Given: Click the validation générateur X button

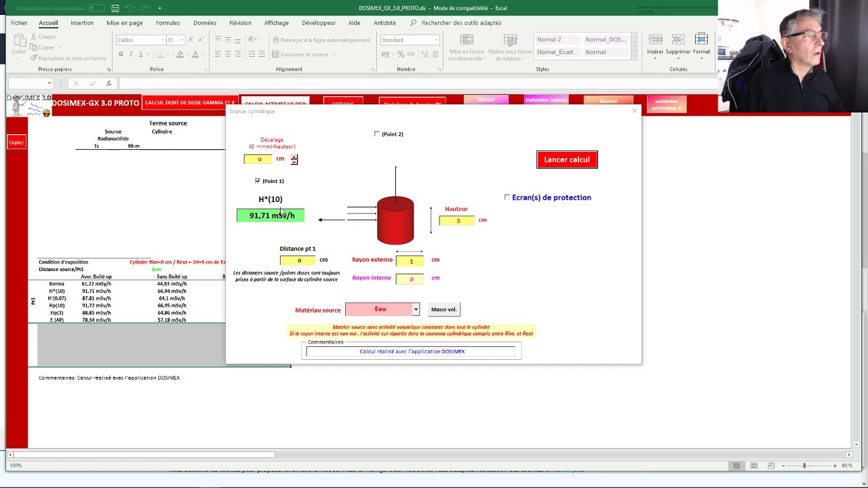Looking at the screenshot, I should tap(667, 104).
